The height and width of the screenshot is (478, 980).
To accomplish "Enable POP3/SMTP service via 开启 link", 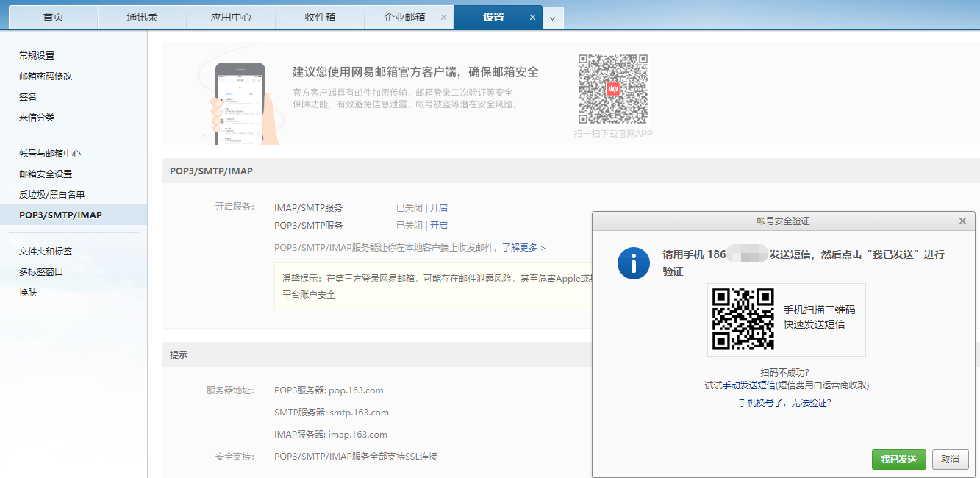I will click(x=439, y=225).
